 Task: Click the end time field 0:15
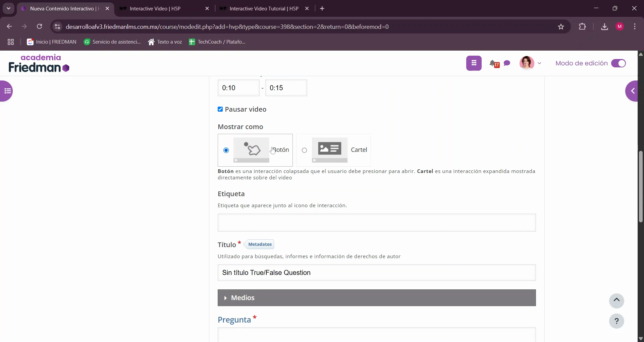click(286, 88)
